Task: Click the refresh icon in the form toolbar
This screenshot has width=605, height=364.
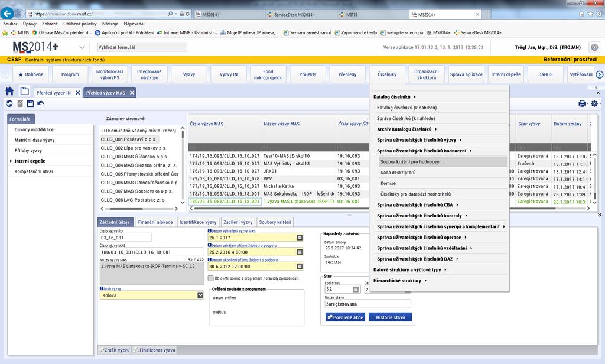Action: tap(9, 103)
